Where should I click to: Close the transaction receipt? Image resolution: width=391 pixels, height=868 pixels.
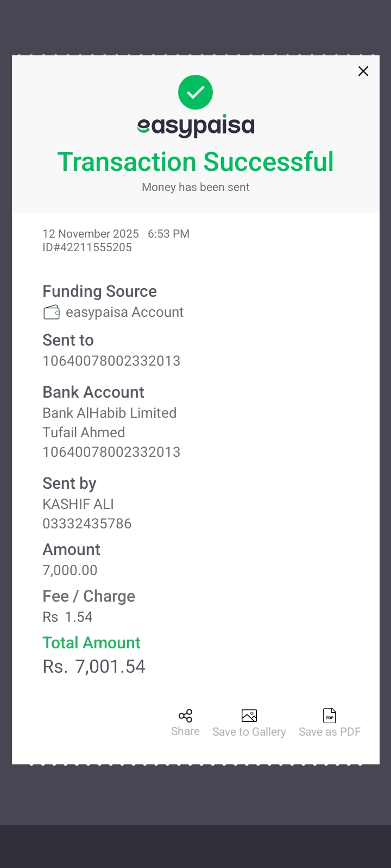coord(363,71)
